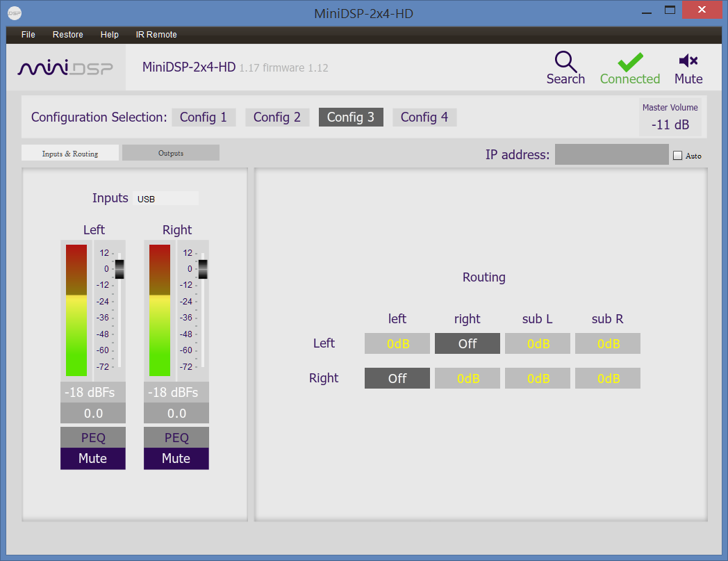728x561 pixels.
Task: Click the Left input 0.0 gain field
Action: click(93, 413)
